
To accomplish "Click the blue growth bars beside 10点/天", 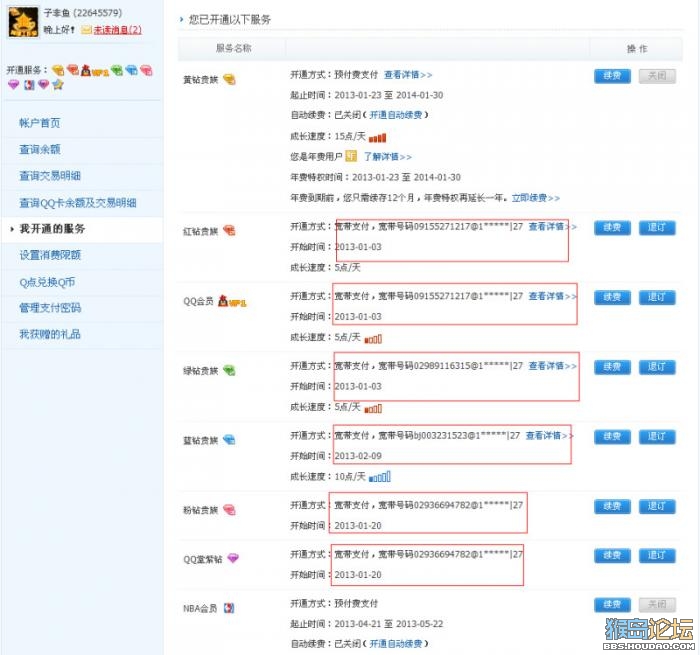I will coord(379,477).
